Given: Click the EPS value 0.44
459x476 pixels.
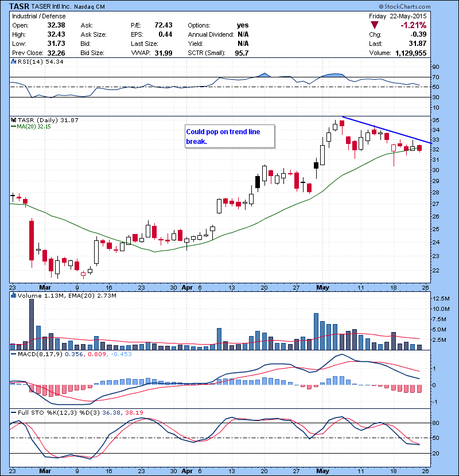Looking at the screenshot, I should click(x=165, y=34).
